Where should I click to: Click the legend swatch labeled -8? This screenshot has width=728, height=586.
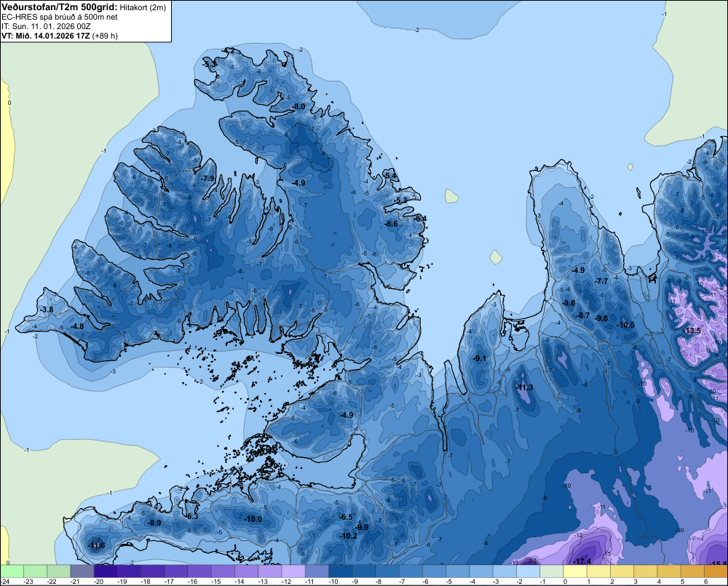[x=387, y=571]
